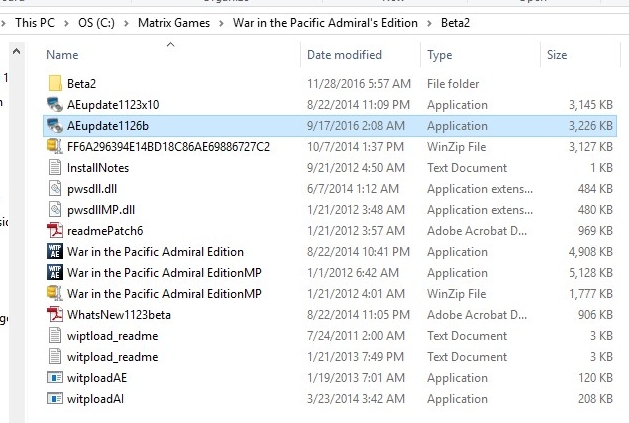Expand chevron after Matrix Games in breadcrumb
Screen dimensions: 629x423
(221, 23)
